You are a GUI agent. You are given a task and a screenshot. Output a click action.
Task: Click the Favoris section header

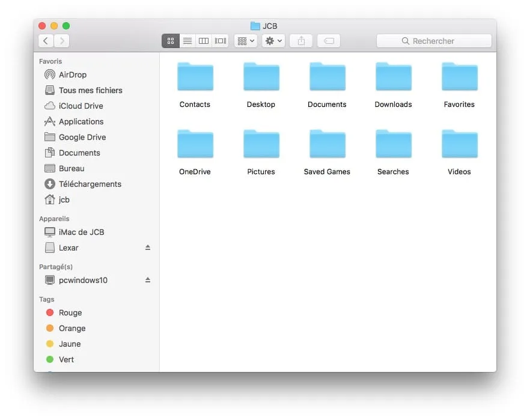tap(50, 61)
